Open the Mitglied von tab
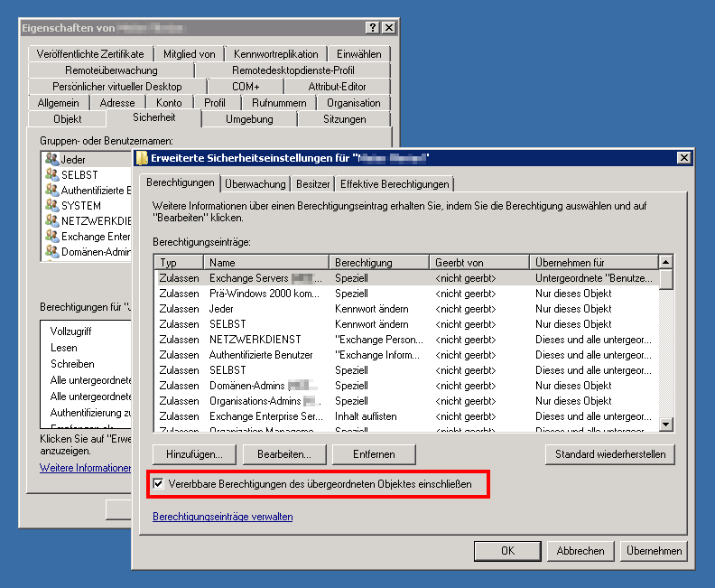This screenshot has height=588, width=715. pyautogui.click(x=190, y=54)
